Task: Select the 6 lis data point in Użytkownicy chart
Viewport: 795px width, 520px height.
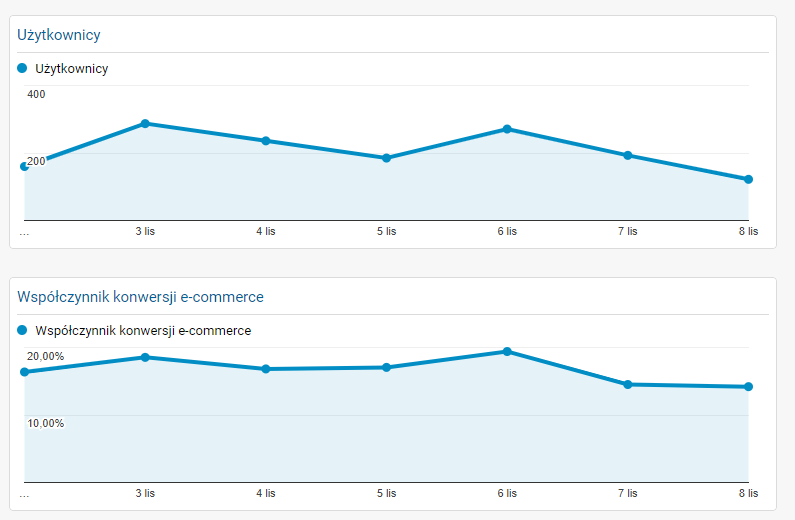Action: 507,129
